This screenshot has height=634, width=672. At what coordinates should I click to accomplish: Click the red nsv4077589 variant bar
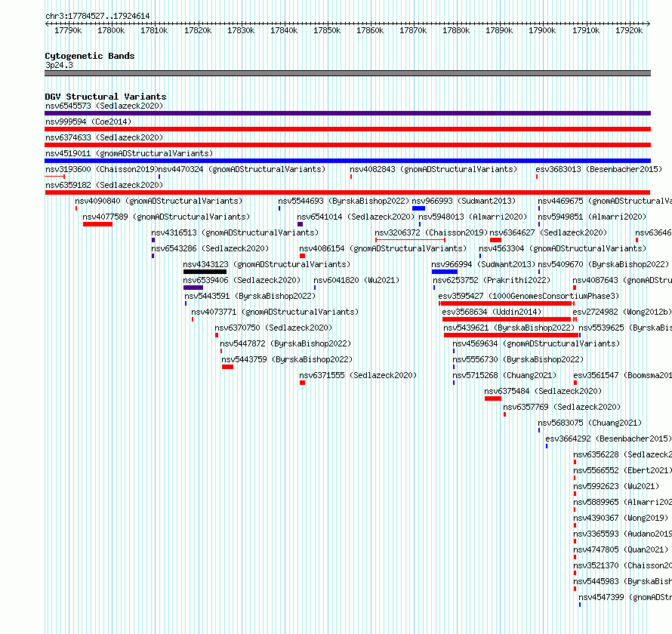(x=97, y=224)
